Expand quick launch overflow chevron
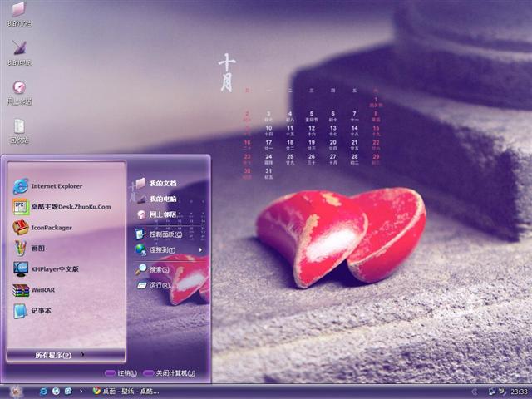Image resolution: width=532 pixels, height=399 pixels. [81, 392]
